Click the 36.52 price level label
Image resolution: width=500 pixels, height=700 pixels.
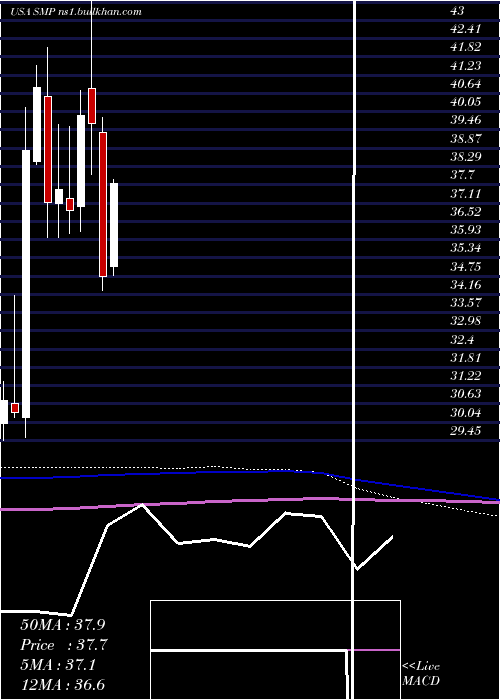[x=466, y=212]
